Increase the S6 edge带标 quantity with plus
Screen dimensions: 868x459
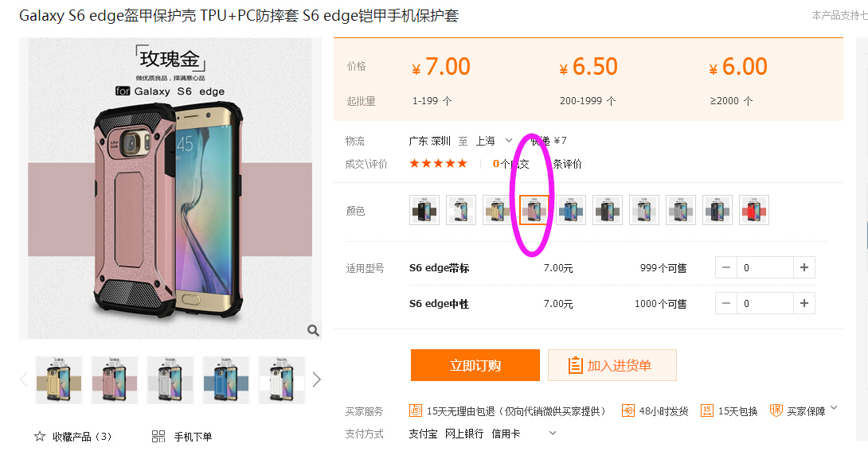tap(804, 267)
